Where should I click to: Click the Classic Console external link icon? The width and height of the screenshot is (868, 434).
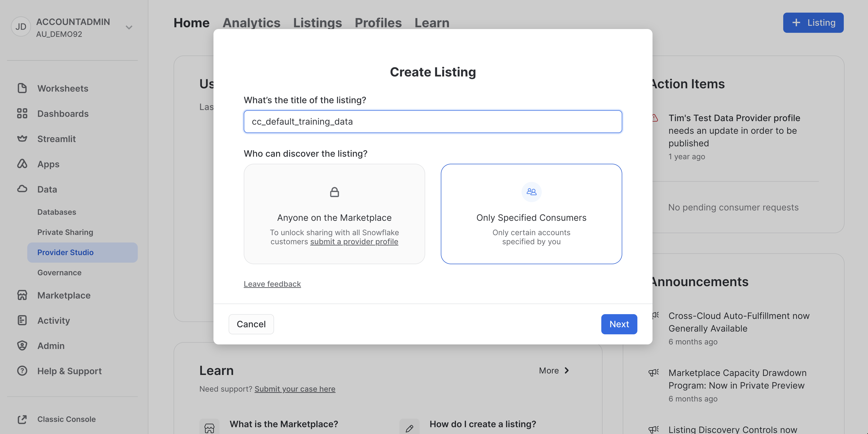[x=22, y=419]
